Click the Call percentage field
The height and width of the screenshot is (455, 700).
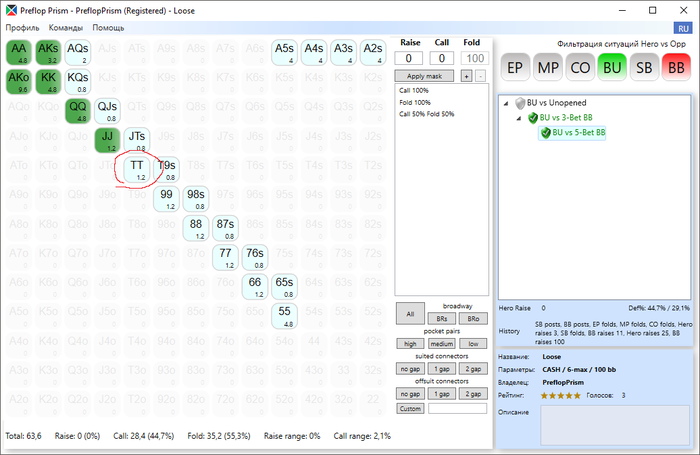click(442, 58)
